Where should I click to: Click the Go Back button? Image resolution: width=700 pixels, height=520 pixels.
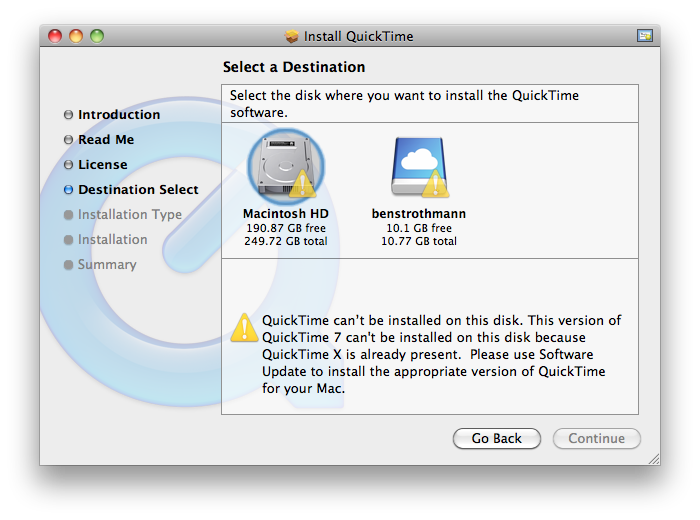[496, 438]
